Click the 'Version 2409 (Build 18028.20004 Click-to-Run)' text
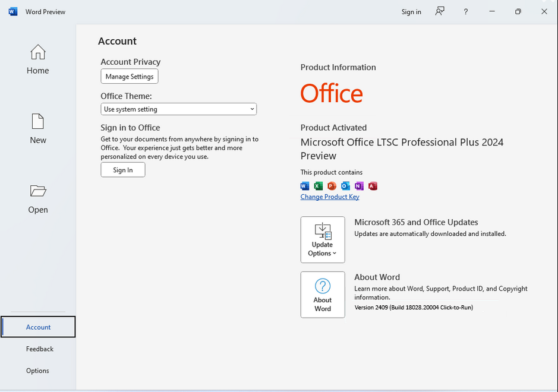 pyautogui.click(x=414, y=307)
